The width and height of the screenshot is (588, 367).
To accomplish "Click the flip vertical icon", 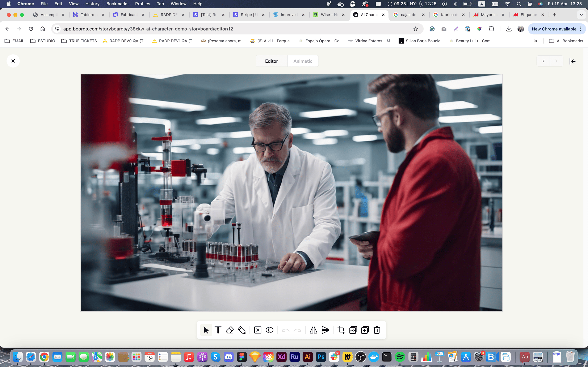I will 325,330.
